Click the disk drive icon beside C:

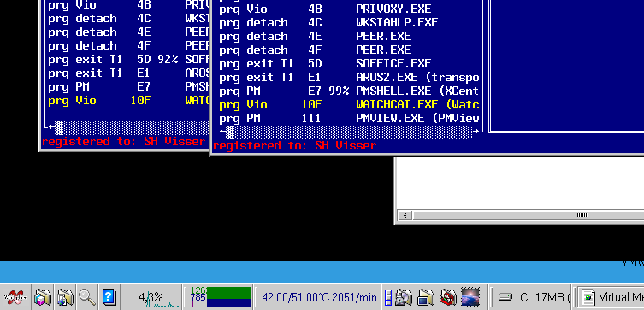click(x=505, y=297)
